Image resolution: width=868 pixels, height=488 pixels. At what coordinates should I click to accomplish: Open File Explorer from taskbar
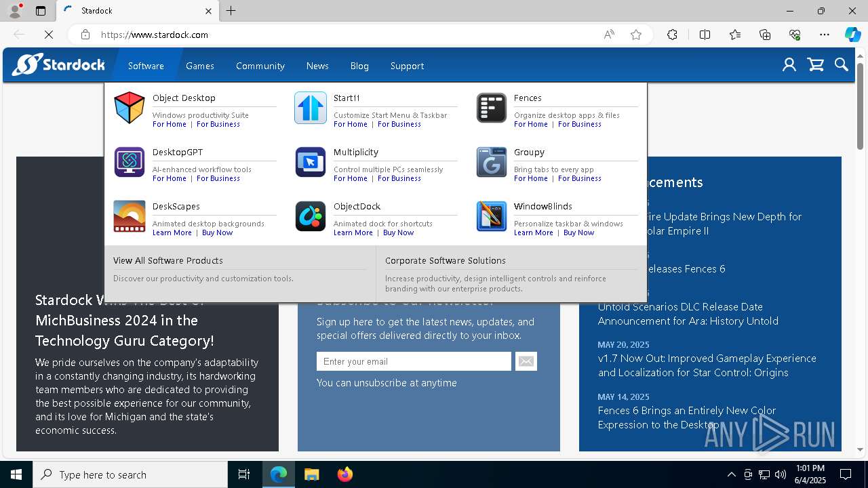coord(311,474)
